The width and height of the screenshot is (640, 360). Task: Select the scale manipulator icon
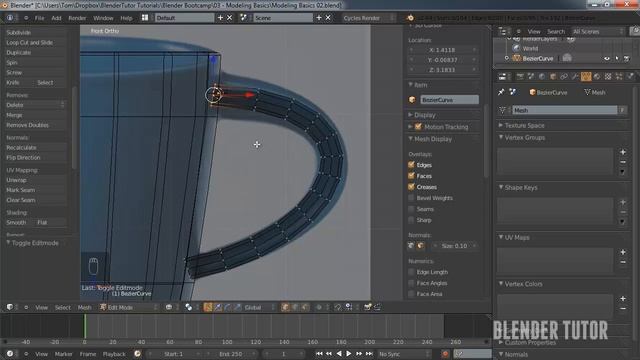[x=238, y=307]
